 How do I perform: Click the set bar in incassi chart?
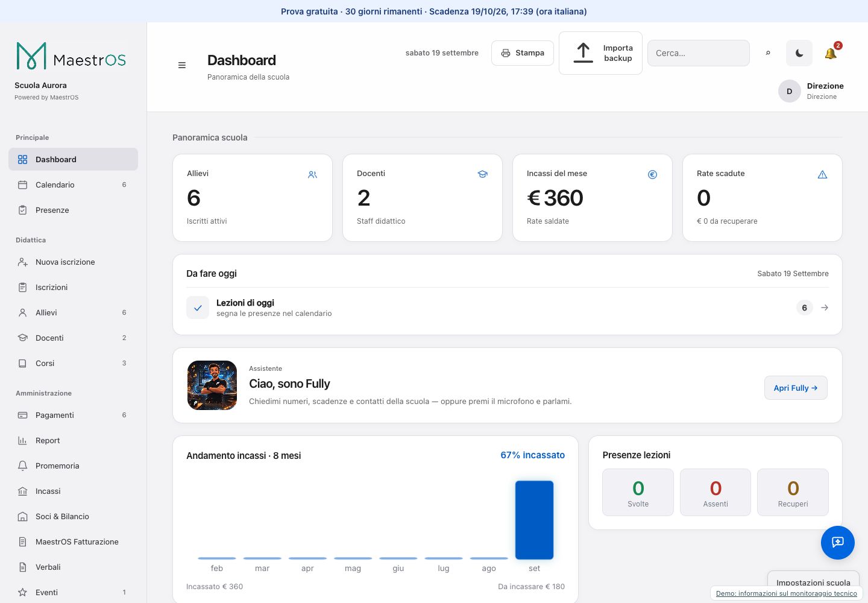pos(534,520)
